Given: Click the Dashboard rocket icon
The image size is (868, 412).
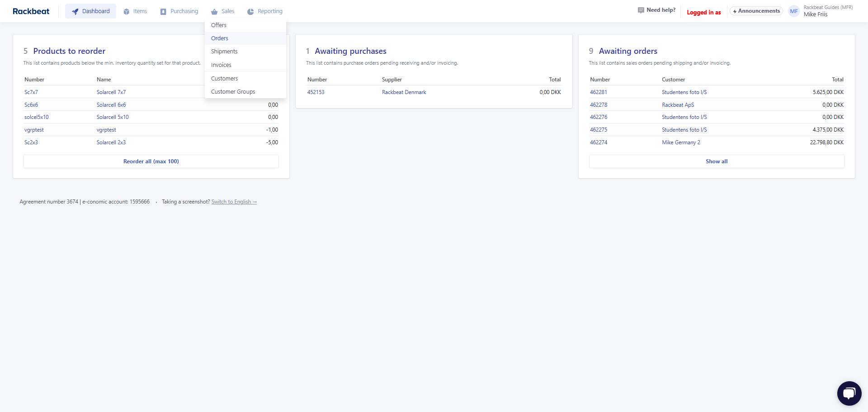Looking at the screenshot, I should coord(75,11).
